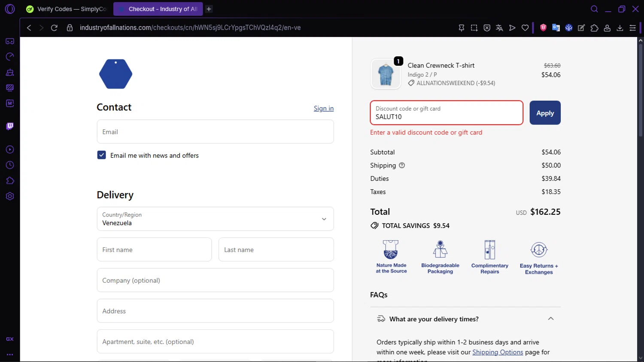
Task: Open sidebar three-dots more menu
Action: (x=10, y=355)
